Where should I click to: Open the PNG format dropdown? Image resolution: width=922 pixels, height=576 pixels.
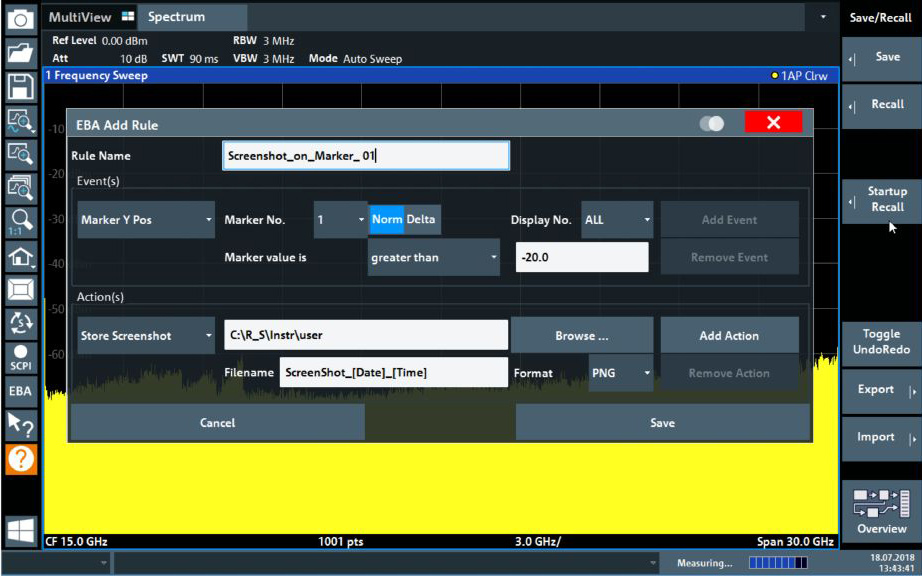(620, 373)
